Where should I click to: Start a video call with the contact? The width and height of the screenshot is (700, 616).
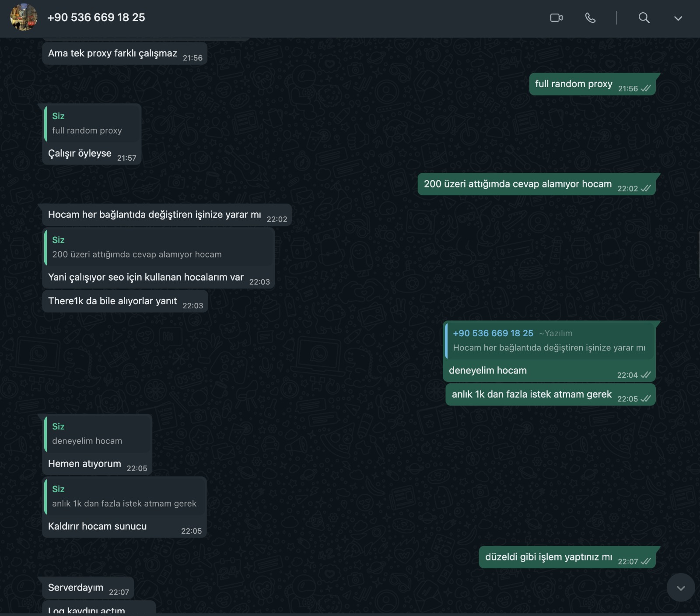(x=556, y=18)
